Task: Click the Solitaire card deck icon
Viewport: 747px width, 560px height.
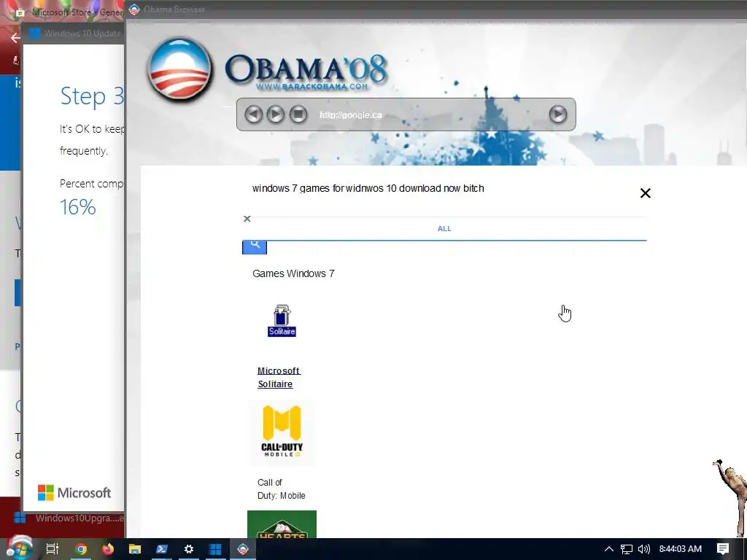Action: point(282,321)
